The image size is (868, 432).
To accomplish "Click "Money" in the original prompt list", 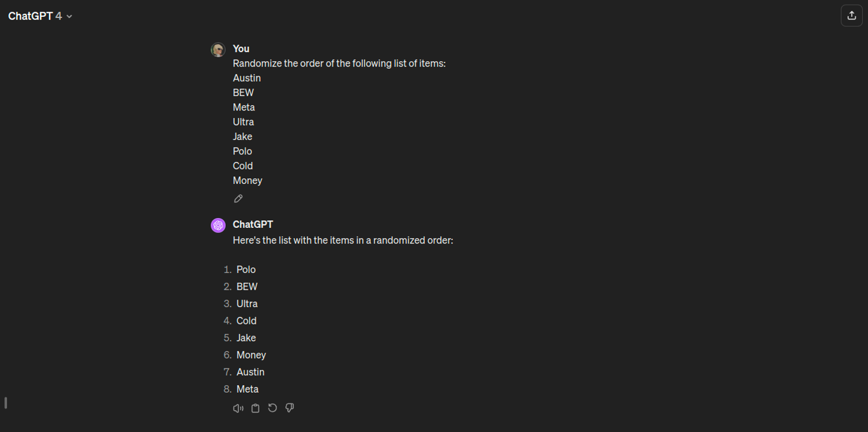I will 247,180.
